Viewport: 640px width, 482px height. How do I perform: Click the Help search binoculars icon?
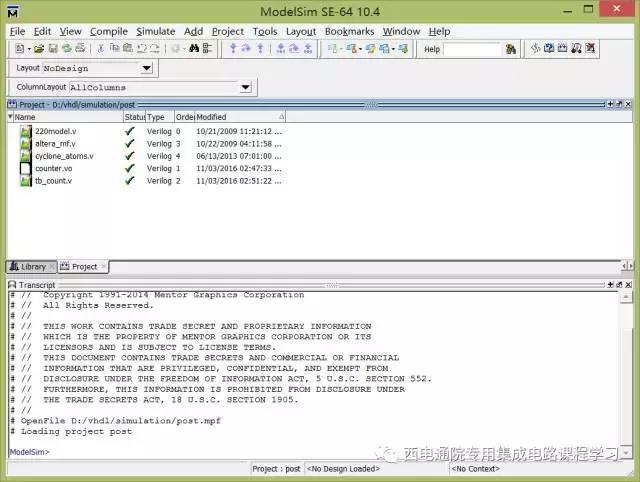pyautogui.click(x=511, y=49)
